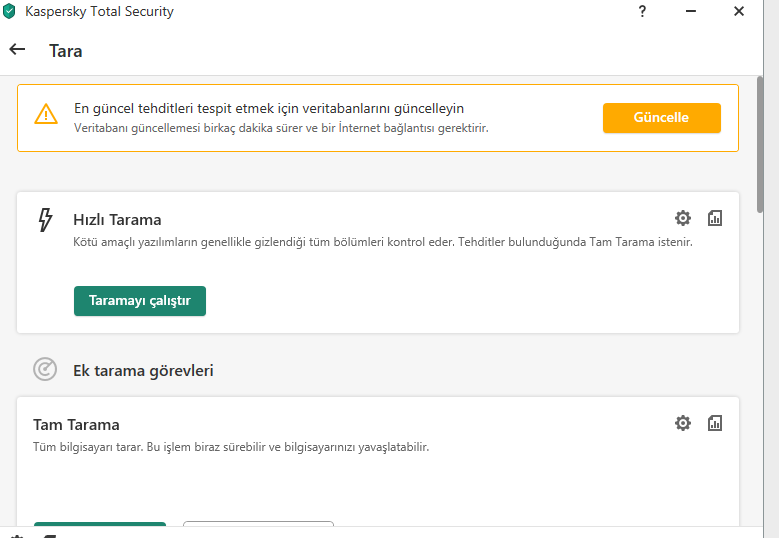Image resolution: width=779 pixels, height=538 pixels.
Task: Click the Hızlı Tarama title text
Action: tap(117, 219)
